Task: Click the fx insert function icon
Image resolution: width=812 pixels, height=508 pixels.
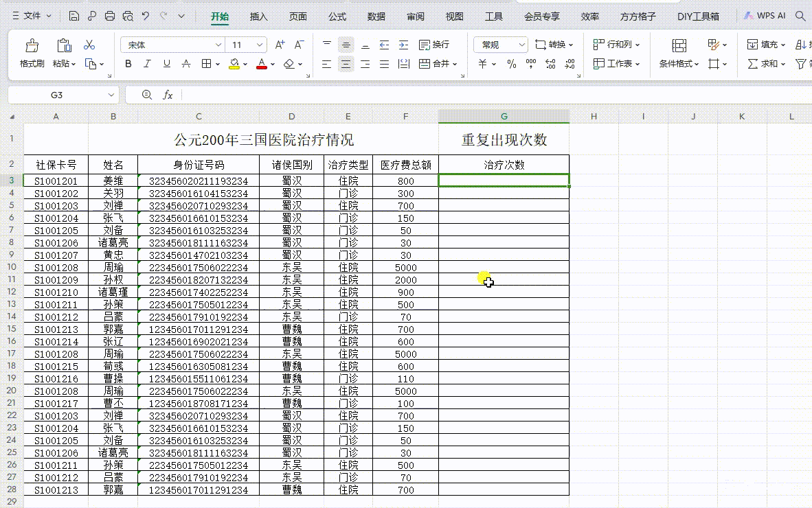Action: tap(167, 95)
